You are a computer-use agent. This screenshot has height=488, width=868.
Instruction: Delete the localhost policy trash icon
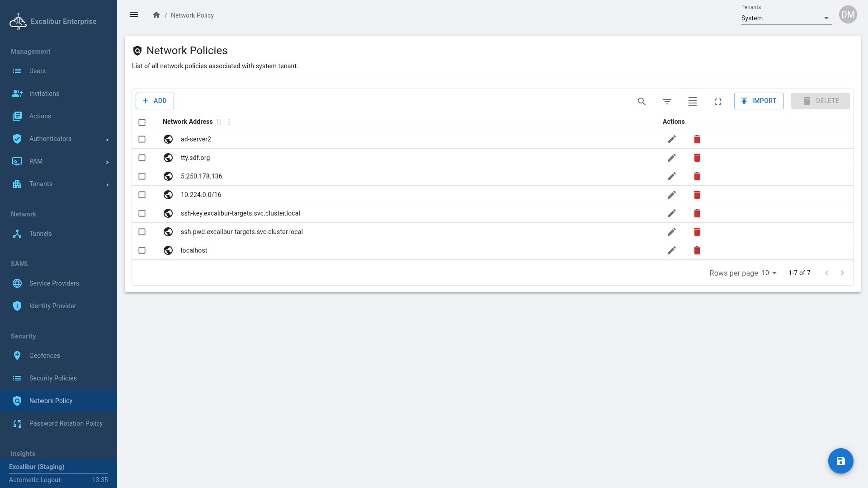697,250
